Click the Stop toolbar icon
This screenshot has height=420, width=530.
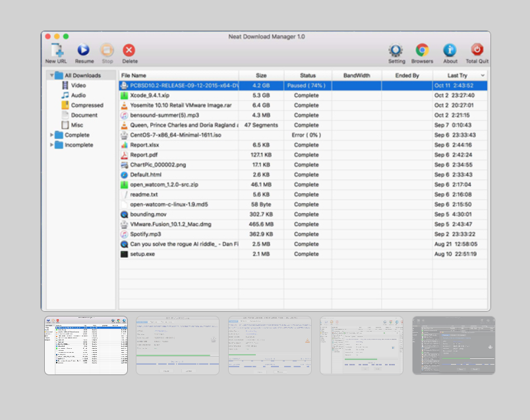107,50
